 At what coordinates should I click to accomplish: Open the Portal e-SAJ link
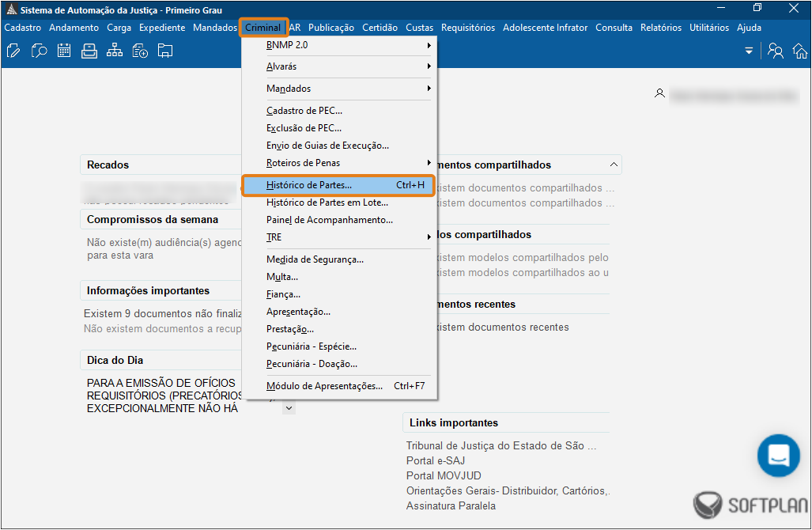436,460
